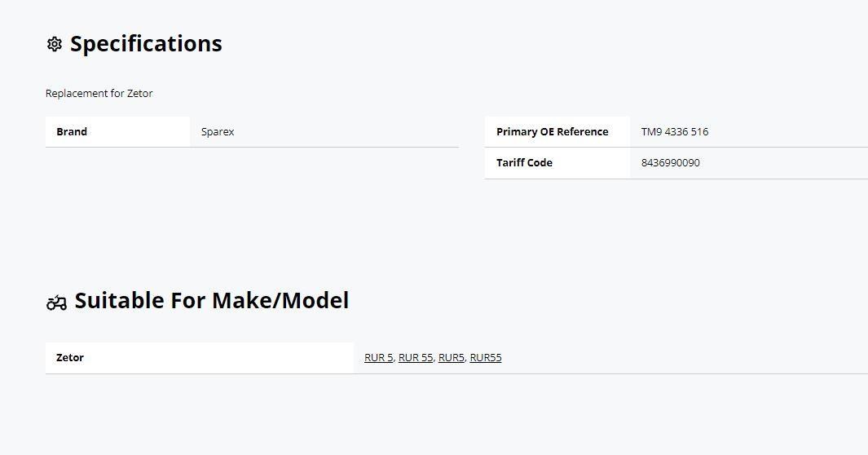Click the word Zetor in replacement text
The height and width of the screenshot is (455, 868).
140,94
